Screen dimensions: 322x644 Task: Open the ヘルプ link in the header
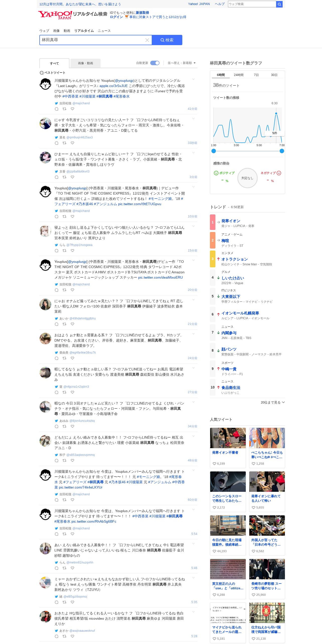click(220, 4)
